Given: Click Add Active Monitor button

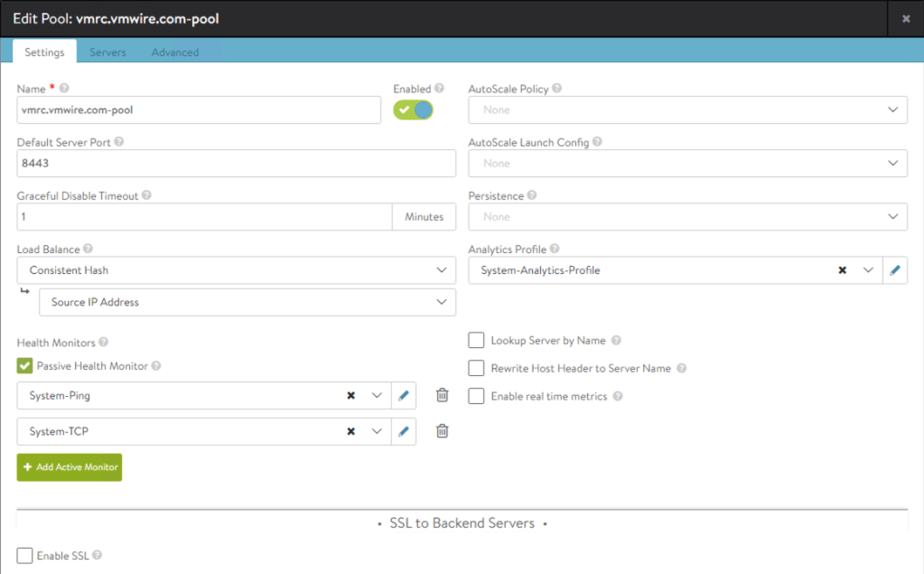Looking at the screenshot, I should (69, 467).
